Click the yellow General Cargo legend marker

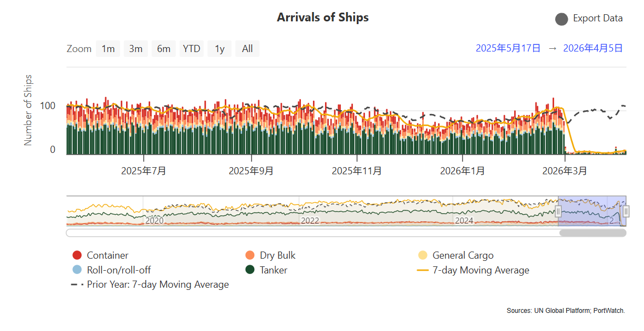click(x=423, y=255)
